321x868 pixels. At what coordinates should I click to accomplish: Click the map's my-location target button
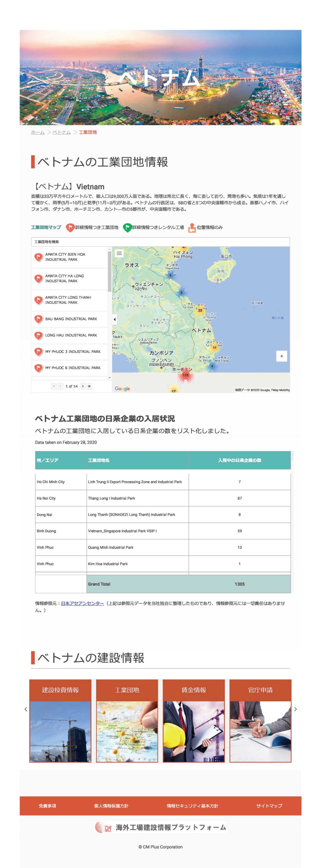pyautogui.click(x=282, y=356)
